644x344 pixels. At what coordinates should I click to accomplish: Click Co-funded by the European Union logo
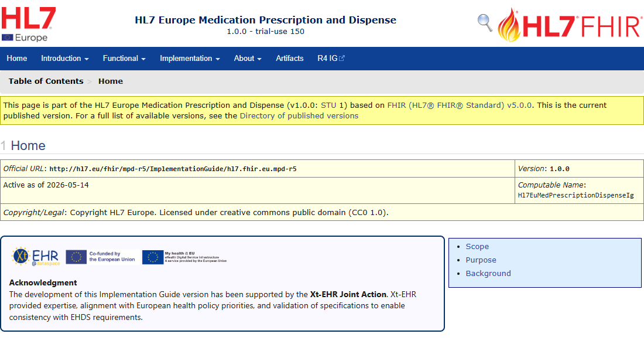point(101,257)
